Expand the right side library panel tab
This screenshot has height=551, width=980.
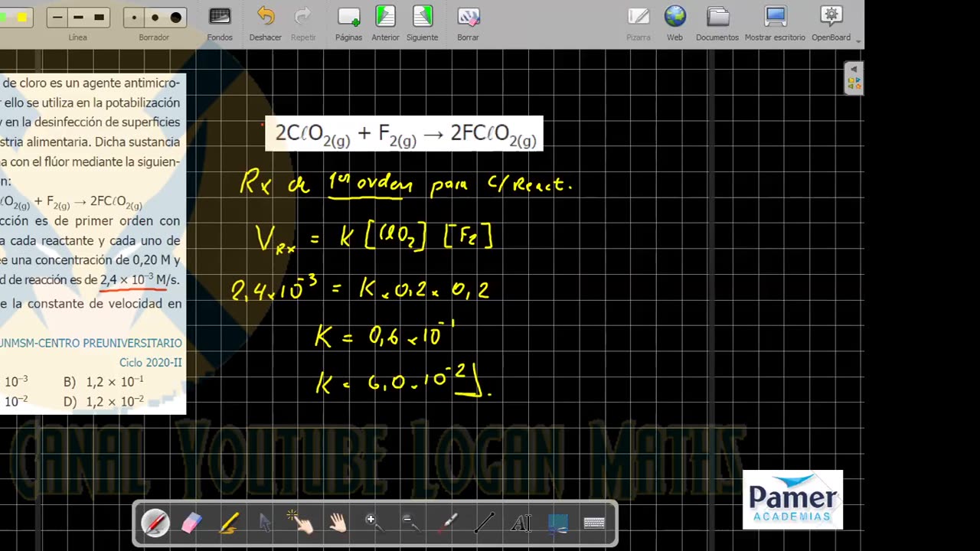(x=854, y=79)
